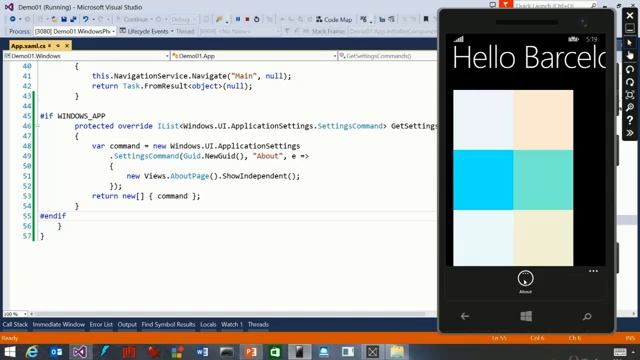
Task: Restart the debugging session
Action: point(256,19)
